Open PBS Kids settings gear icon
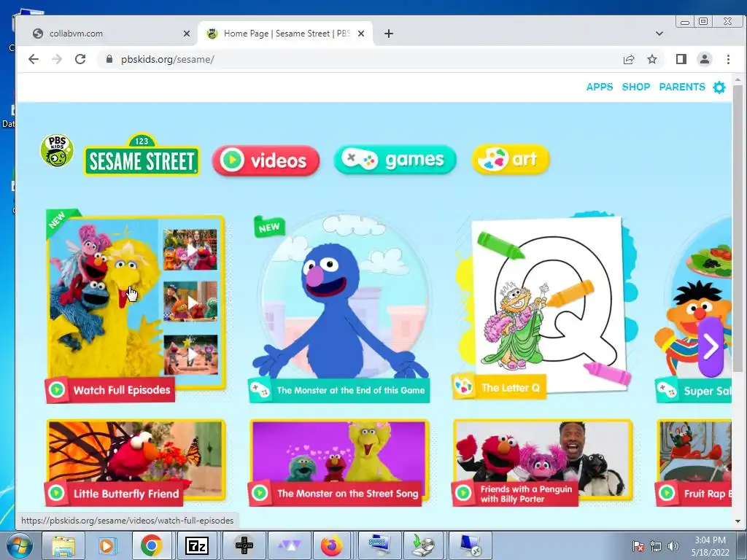747x560 pixels. click(x=719, y=87)
